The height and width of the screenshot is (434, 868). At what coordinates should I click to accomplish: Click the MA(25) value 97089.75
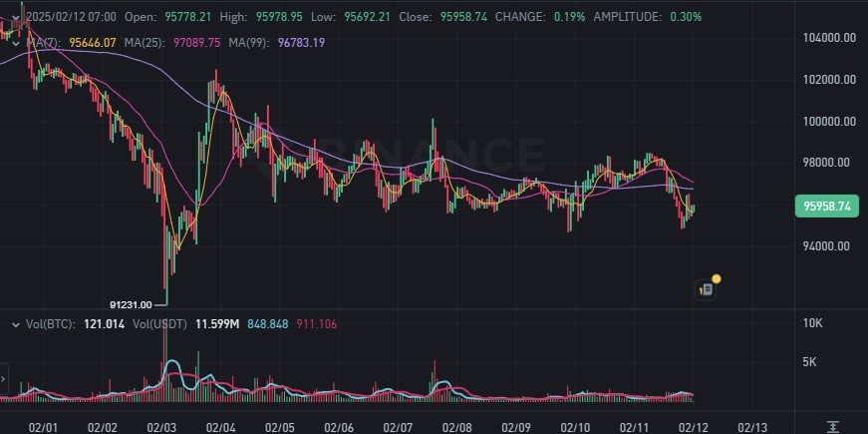click(197, 43)
